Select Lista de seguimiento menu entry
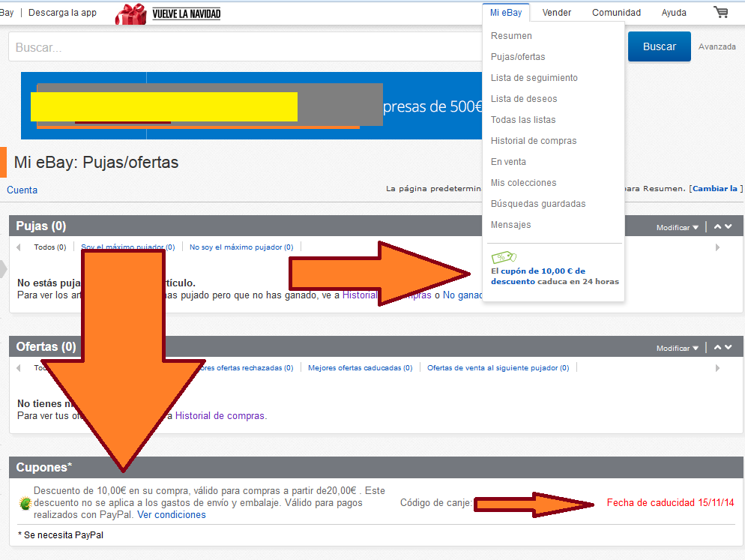The height and width of the screenshot is (560, 745). 534,77
